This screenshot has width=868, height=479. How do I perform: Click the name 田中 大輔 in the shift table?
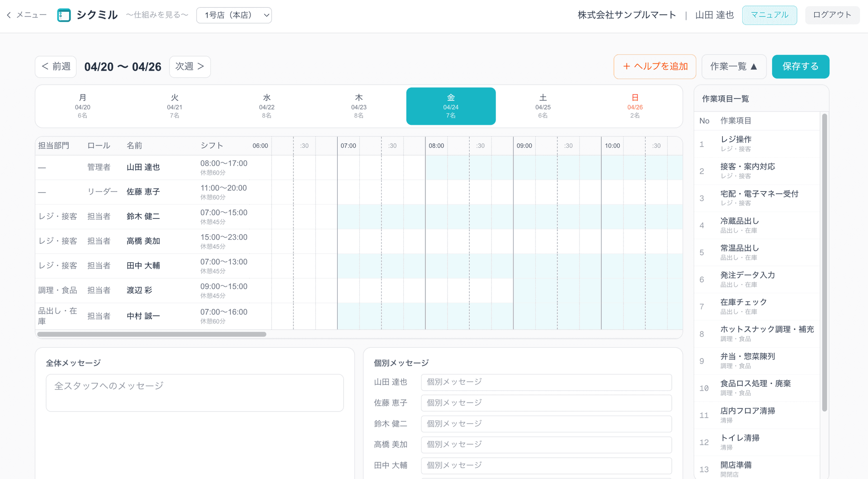(143, 266)
